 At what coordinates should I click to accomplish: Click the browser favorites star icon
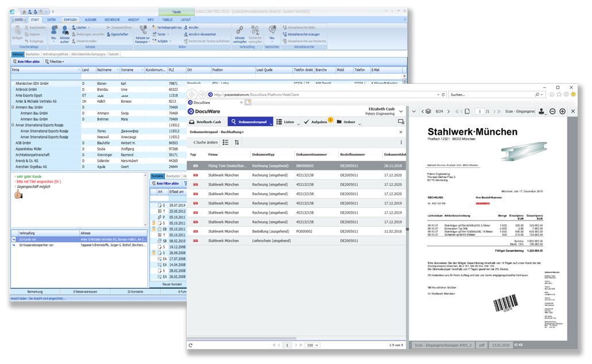pos(559,94)
